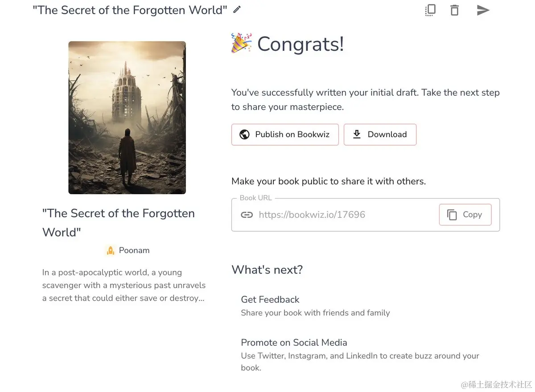
Task: Click the paper plane send icon
Action: coord(483,10)
